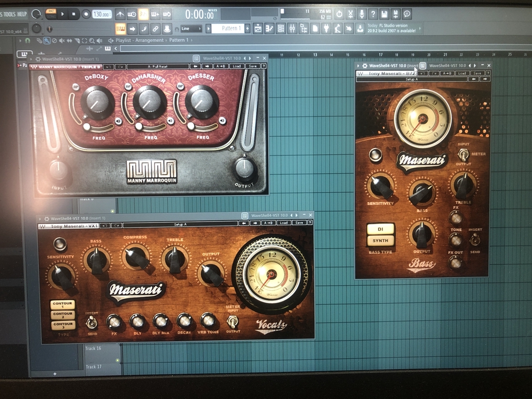Screen dimensions: 532x399
Task: Toggle loop recording icon
Action: coord(167,14)
